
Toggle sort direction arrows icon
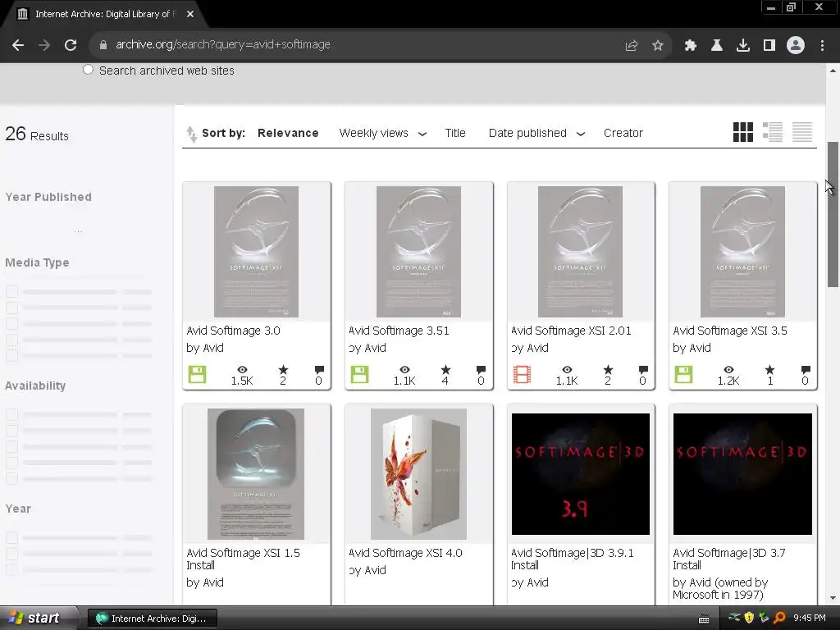pos(191,134)
